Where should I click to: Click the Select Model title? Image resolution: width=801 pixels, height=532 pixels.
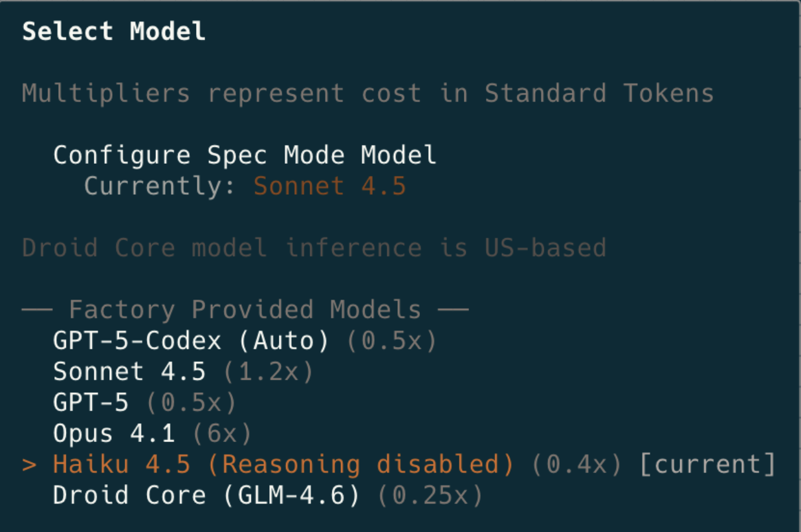pyautogui.click(x=114, y=32)
